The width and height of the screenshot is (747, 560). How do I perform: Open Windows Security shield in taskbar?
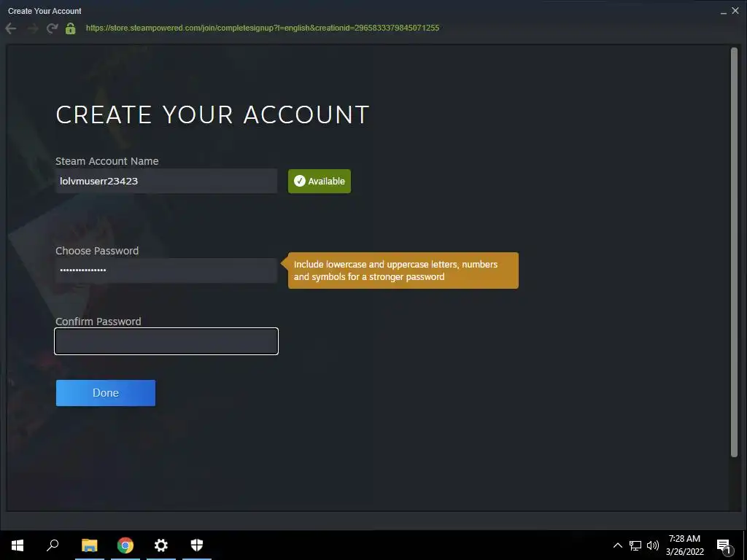197,545
